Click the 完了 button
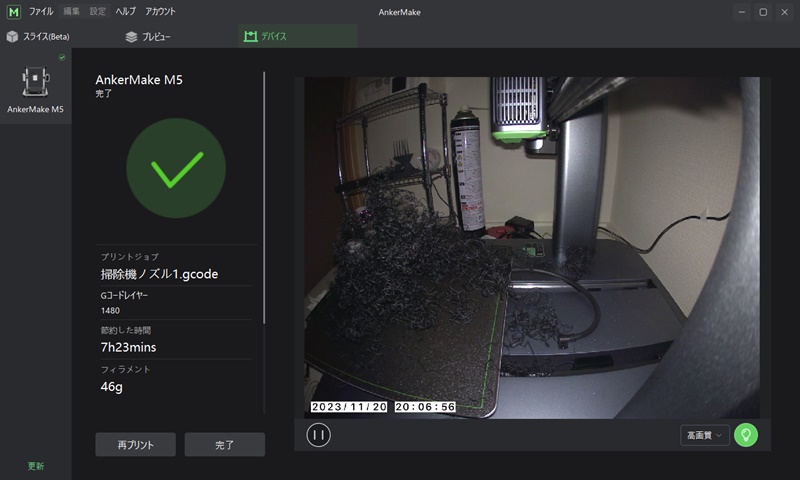Screen dimensions: 800x480 pyautogui.click(x=224, y=445)
